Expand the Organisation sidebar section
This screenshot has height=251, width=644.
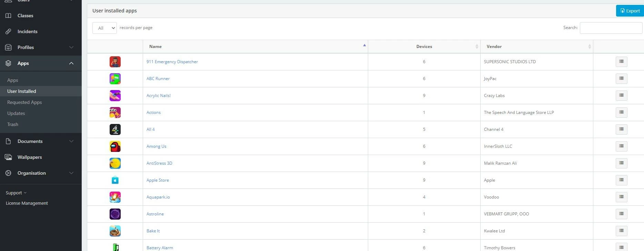pos(41,173)
